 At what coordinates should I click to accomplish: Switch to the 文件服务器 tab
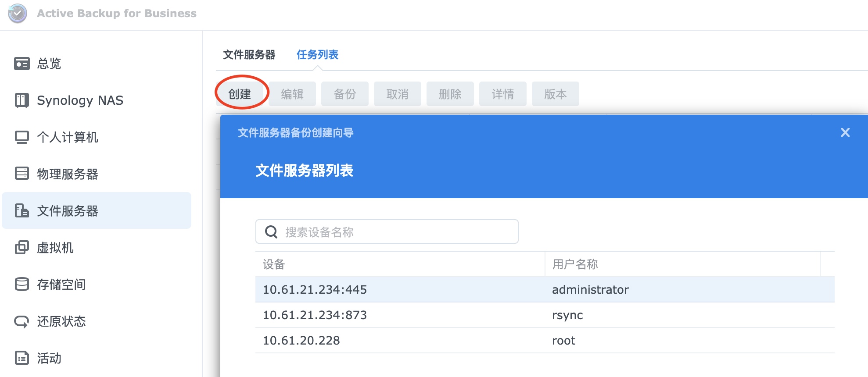tap(249, 55)
